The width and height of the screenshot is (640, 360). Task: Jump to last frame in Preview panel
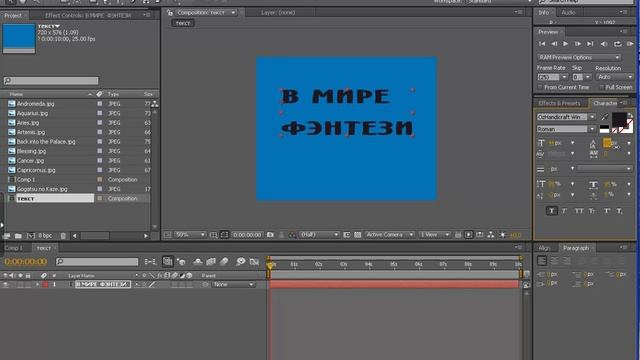coord(590,44)
